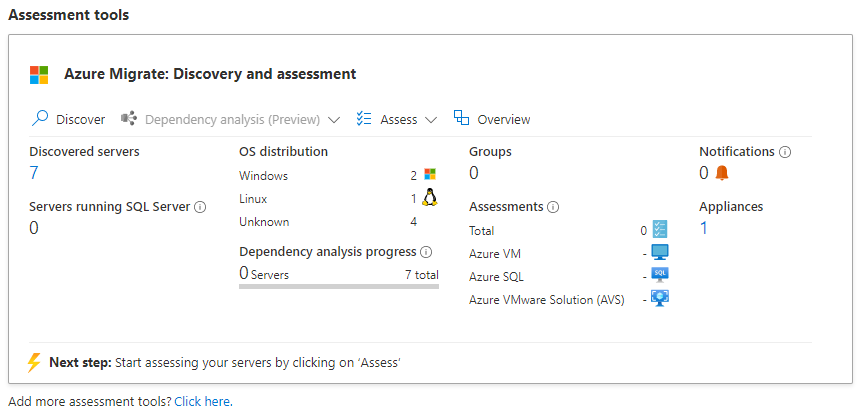This screenshot has width=864, height=414.
Task: Click 'Azure Migrate: Discovery and assessment' title
Action: click(x=210, y=74)
